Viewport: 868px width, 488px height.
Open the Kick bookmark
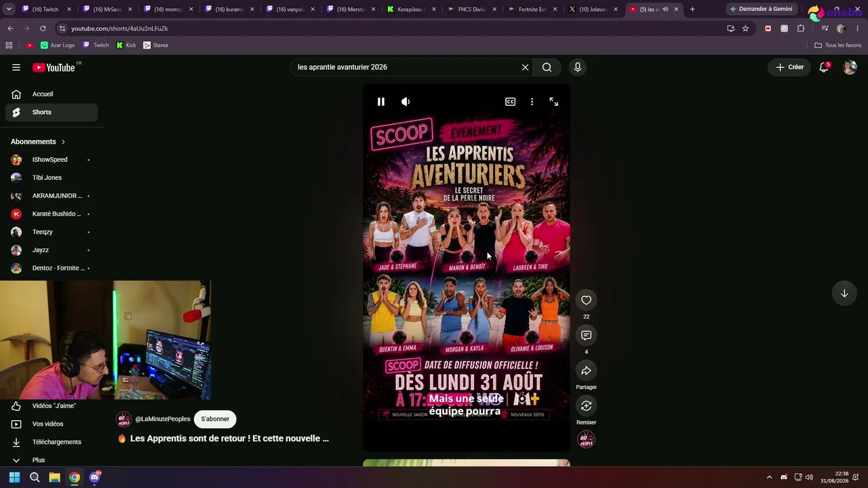(x=126, y=45)
